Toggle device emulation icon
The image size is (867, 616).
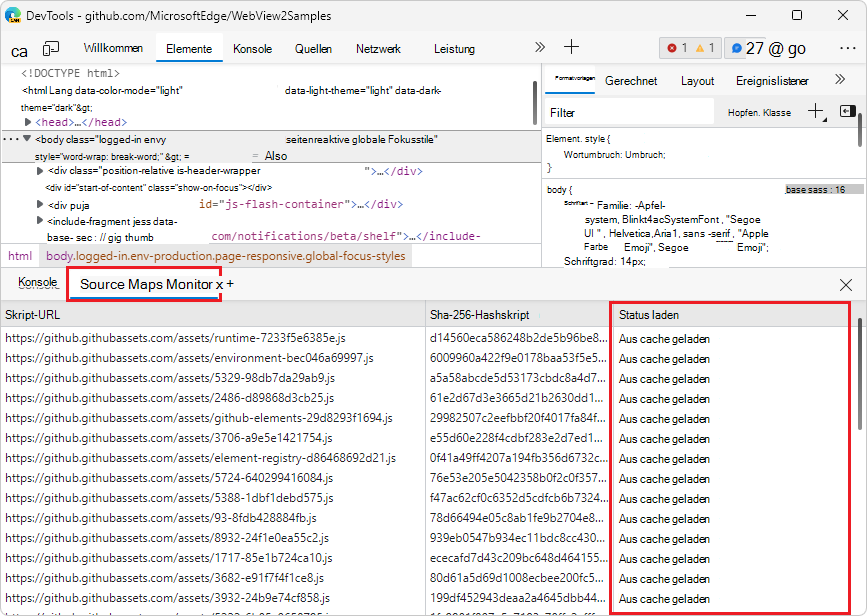50,49
